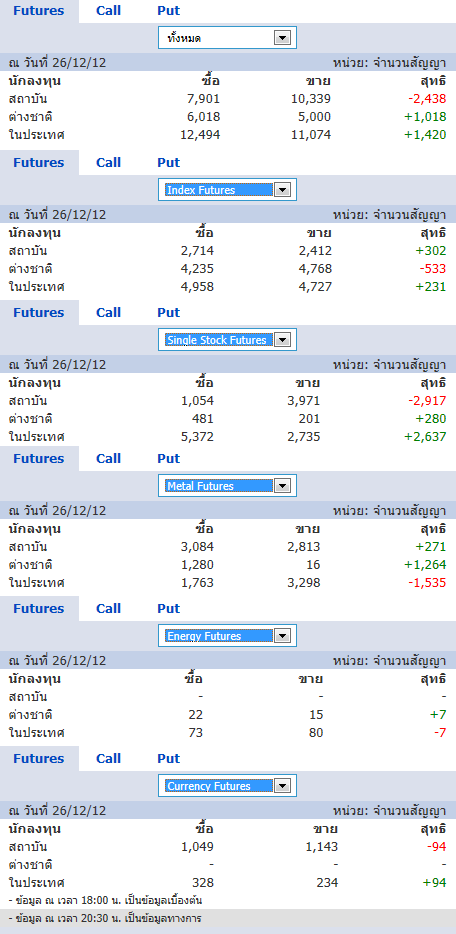Select Call tab above Index Futures
This screenshot has width=456, height=934.
(x=108, y=163)
